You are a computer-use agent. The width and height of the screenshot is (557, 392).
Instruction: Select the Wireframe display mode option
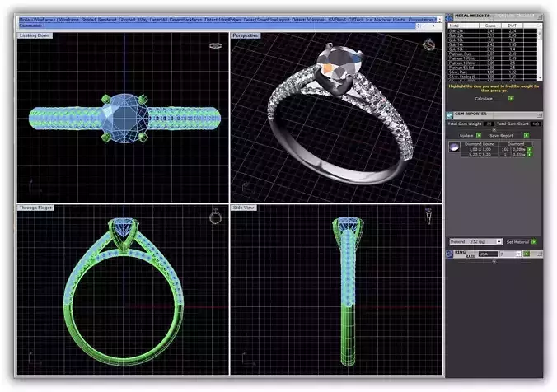68,20
